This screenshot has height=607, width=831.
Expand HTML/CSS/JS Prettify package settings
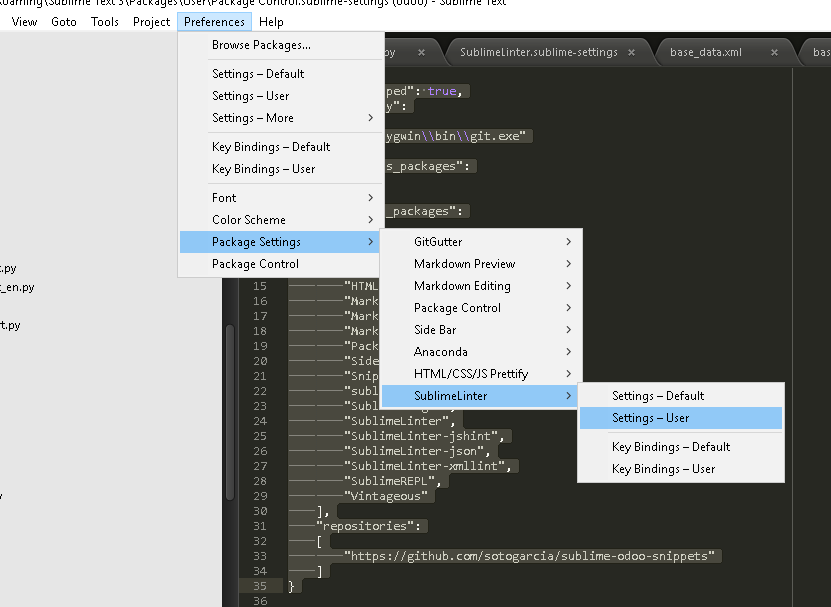[x=481, y=374]
